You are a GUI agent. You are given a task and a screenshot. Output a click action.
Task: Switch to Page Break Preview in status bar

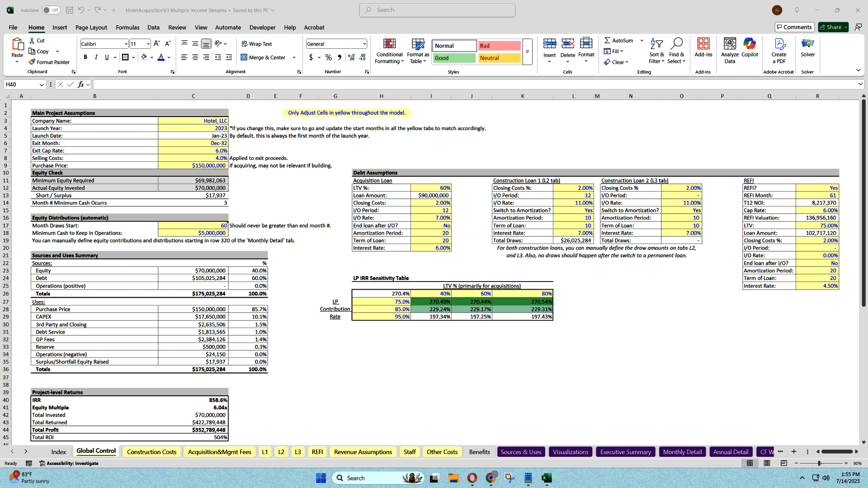(x=783, y=463)
